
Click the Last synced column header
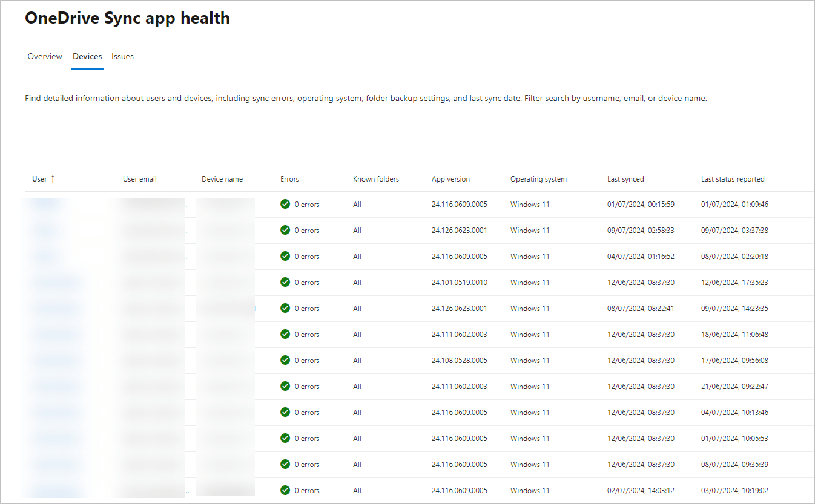pyautogui.click(x=625, y=179)
